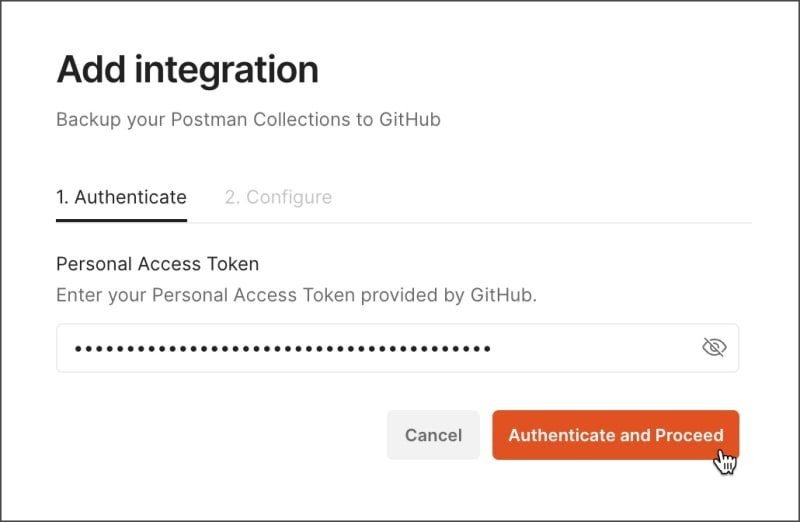Submit token with the orange Proceed button
The width and height of the screenshot is (800, 522).
(x=615, y=435)
